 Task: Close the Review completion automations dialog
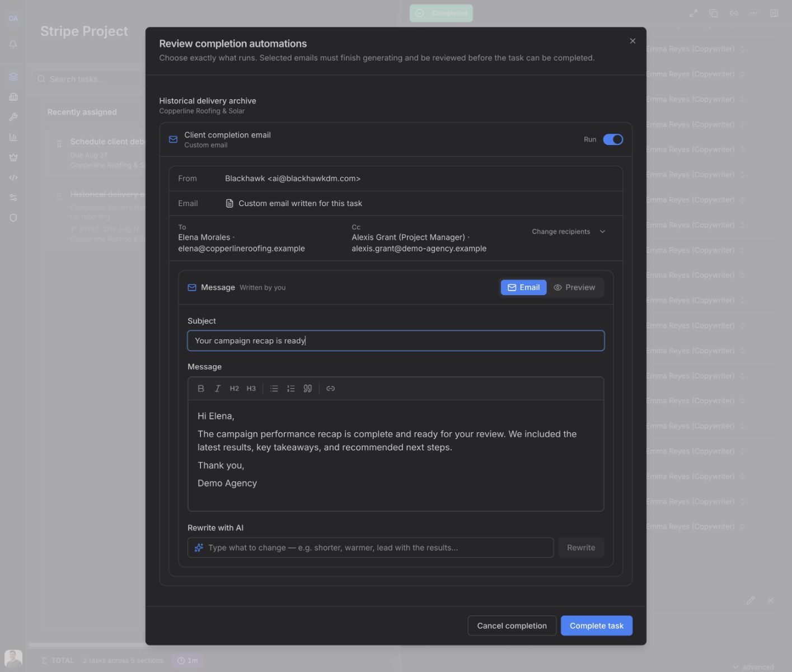coord(632,41)
